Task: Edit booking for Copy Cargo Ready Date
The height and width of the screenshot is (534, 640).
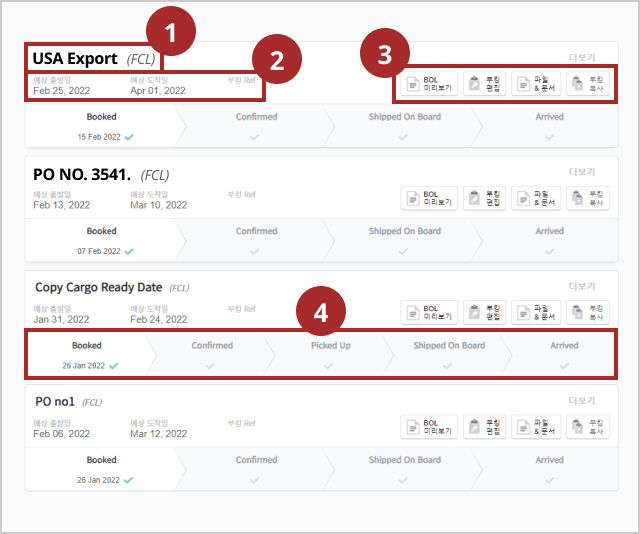Action: [484, 312]
